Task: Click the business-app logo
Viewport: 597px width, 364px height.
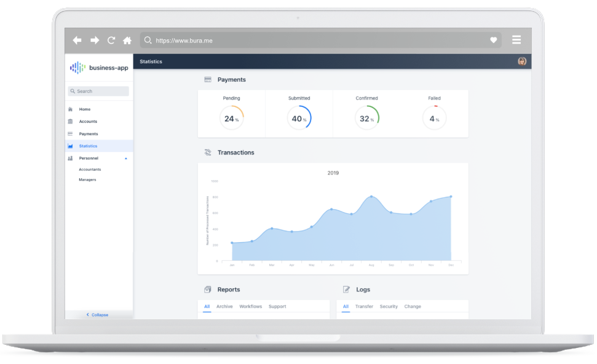Action: click(99, 68)
